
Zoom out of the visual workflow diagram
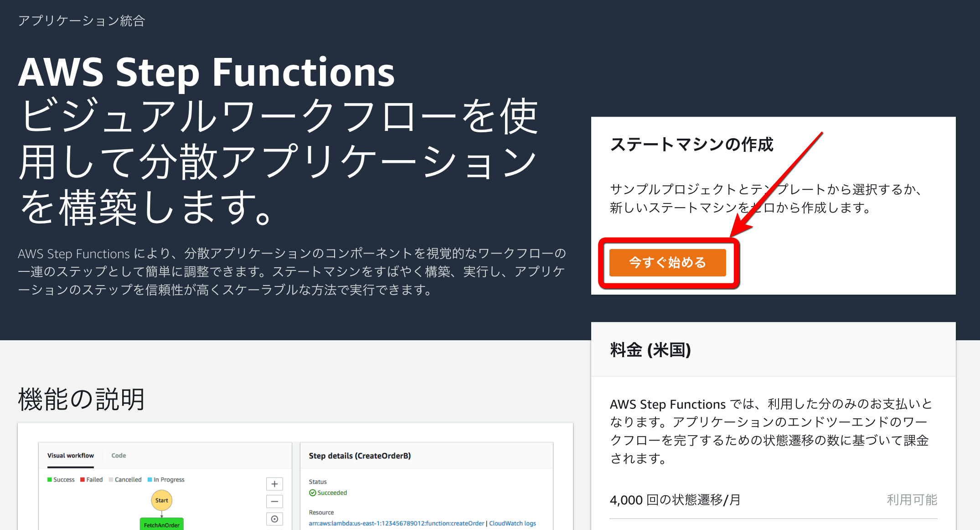[274, 501]
